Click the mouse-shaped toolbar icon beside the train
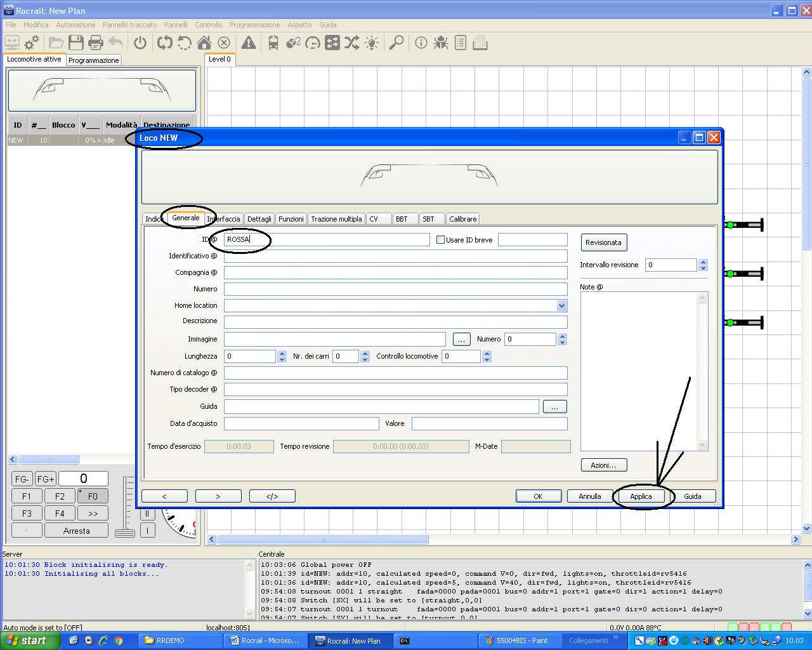Image resolution: width=812 pixels, height=650 pixels. coord(293,43)
